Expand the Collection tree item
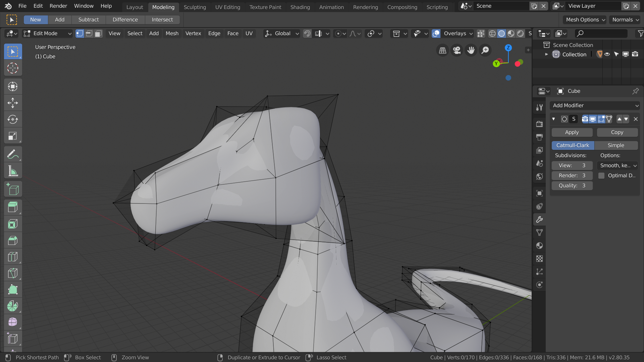This screenshot has height=362, width=644. pyautogui.click(x=546, y=54)
